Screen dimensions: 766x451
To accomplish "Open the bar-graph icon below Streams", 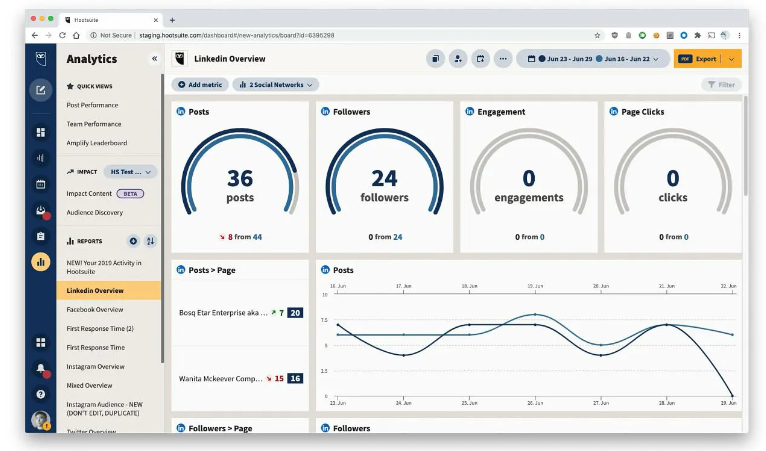I will pyautogui.click(x=41, y=158).
